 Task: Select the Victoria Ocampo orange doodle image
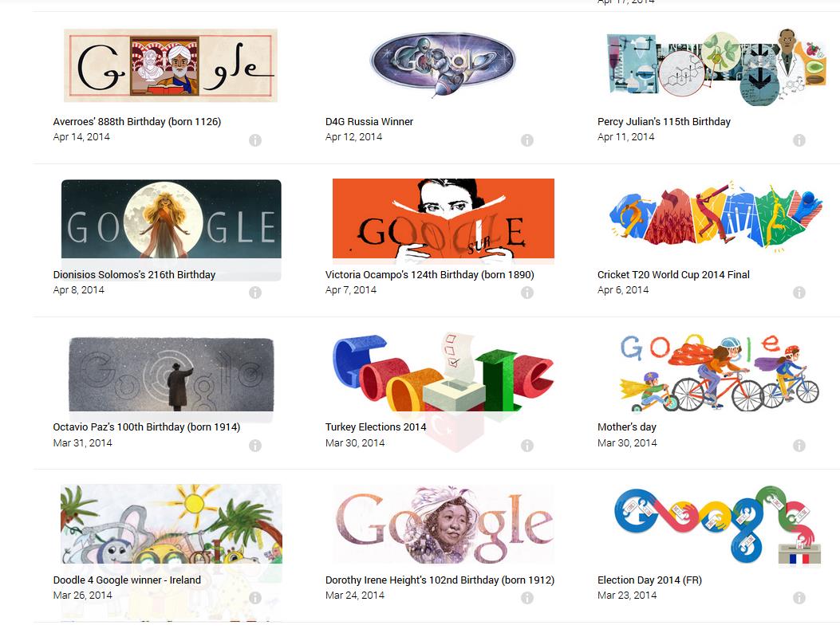[443, 219]
